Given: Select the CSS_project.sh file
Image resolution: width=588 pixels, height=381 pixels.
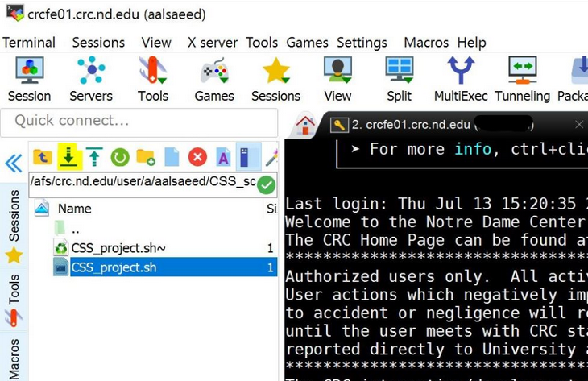Looking at the screenshot, I should pyautogui.click(x=165, y=267).
